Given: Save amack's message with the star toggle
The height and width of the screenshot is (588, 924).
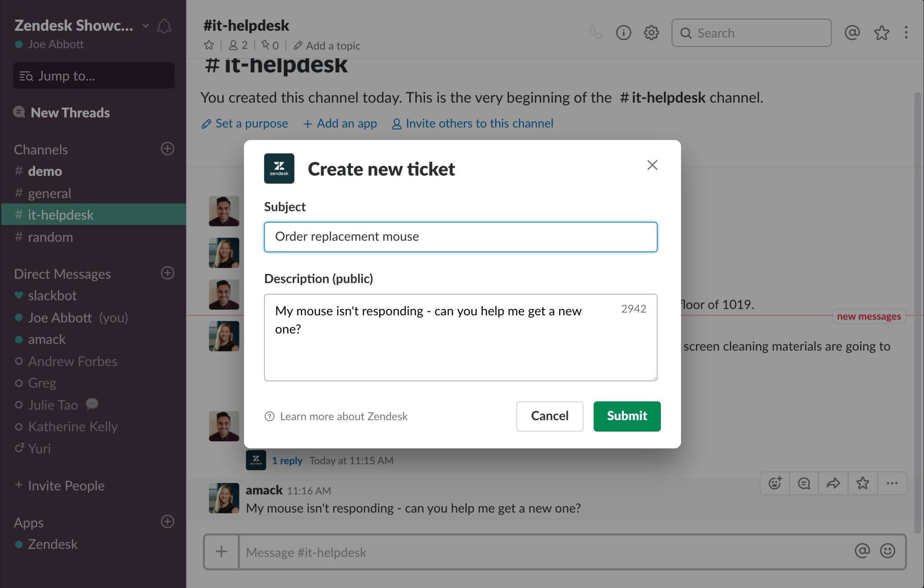Looking at the screenshot, I should (863, 483).
